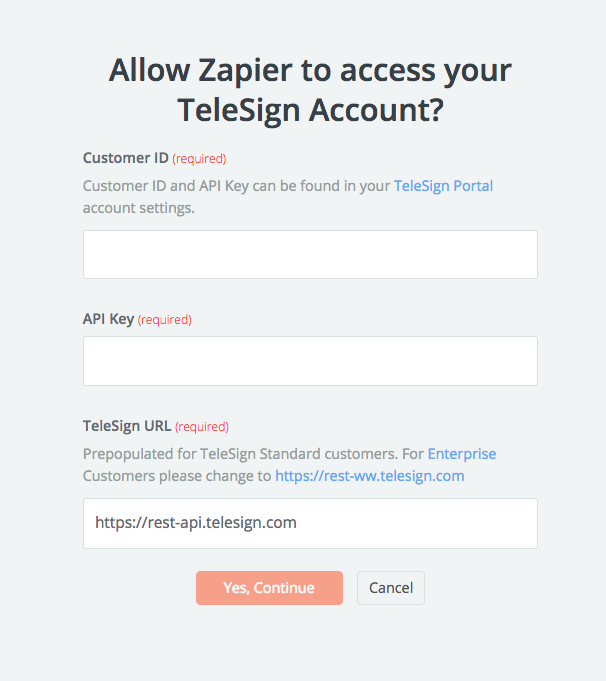This screenshot has width=606, height=681.
Task: Click the Customer ID field label
Action: (x=125, y=158)
